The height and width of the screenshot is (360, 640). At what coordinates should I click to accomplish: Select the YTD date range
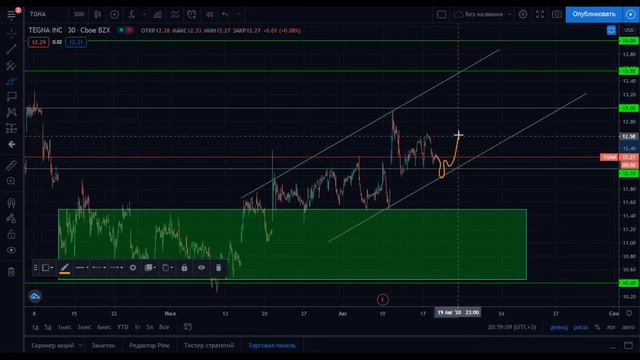pyautogui.click(x=122, y=327)
